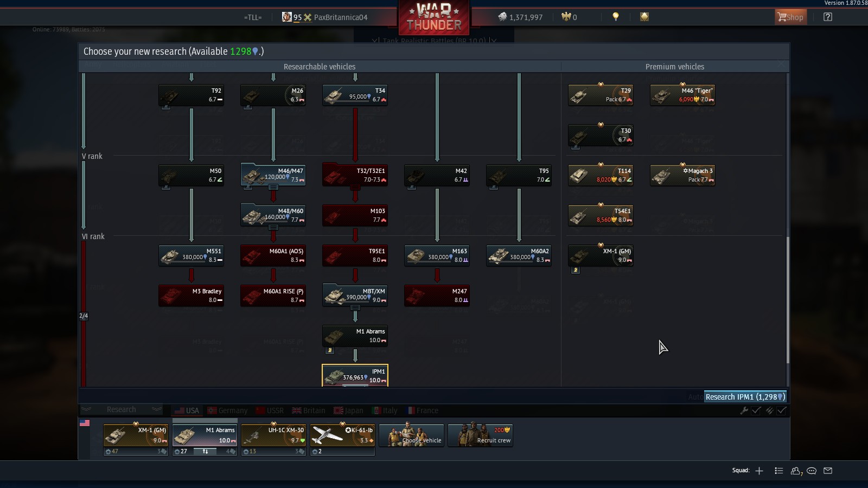Select the M60A2 tank card

click(519, 256)
